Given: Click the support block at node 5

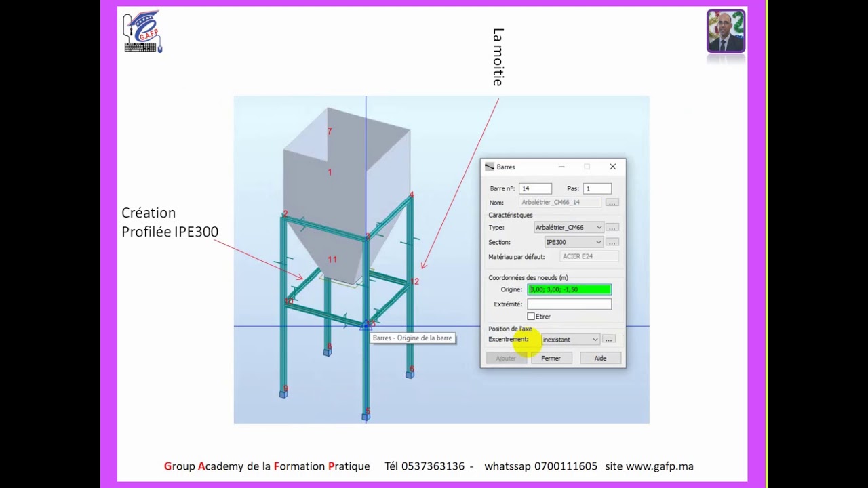Looking at the screenshot, I should [x=366, y=417].
